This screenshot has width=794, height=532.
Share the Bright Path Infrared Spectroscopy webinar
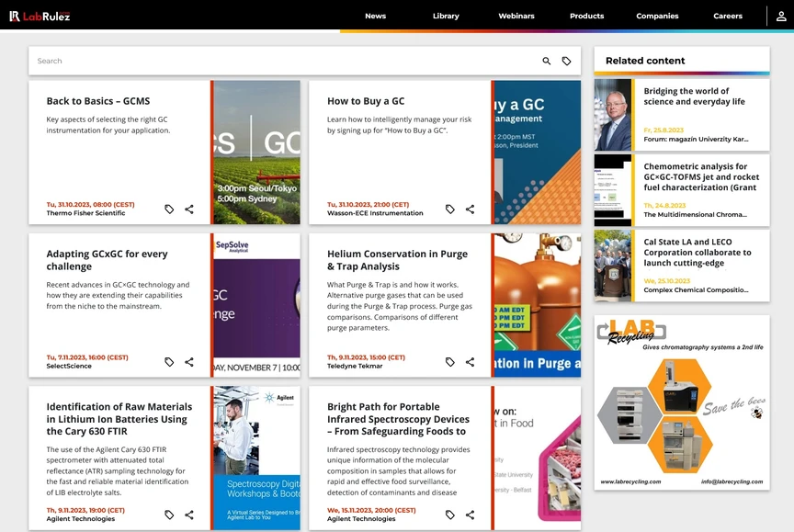(x=470, y=515)
